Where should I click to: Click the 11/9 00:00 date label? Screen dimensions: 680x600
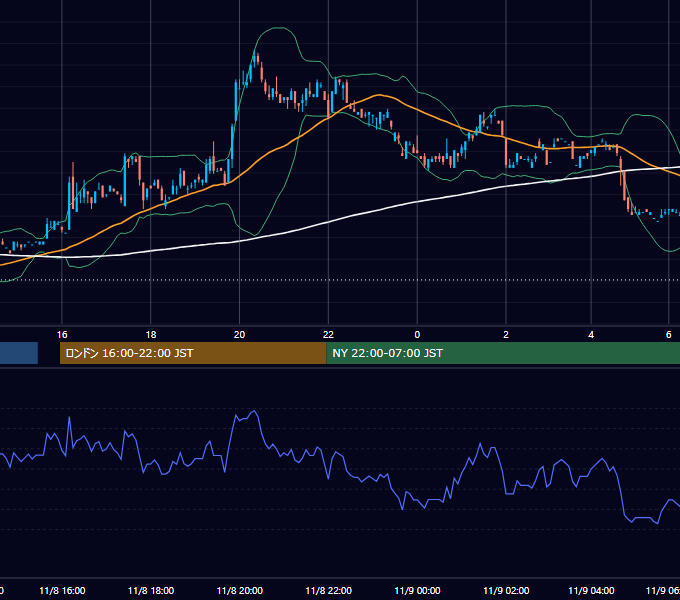tap(417, 590)
